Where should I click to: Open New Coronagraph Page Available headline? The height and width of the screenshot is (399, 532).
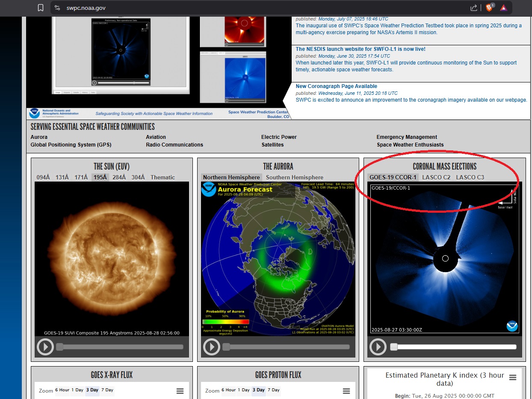[x=337, y=86]
